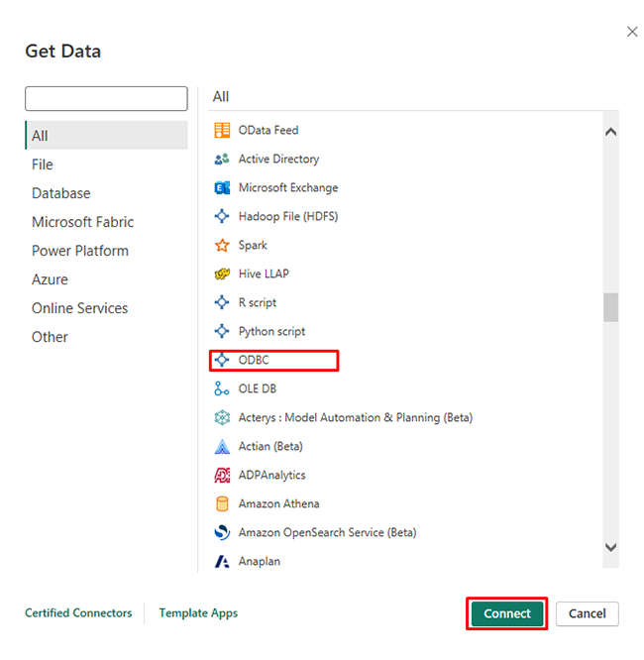The image size is (644, 660).
Task: Click the R script connector icon
Action: [222, 302]
